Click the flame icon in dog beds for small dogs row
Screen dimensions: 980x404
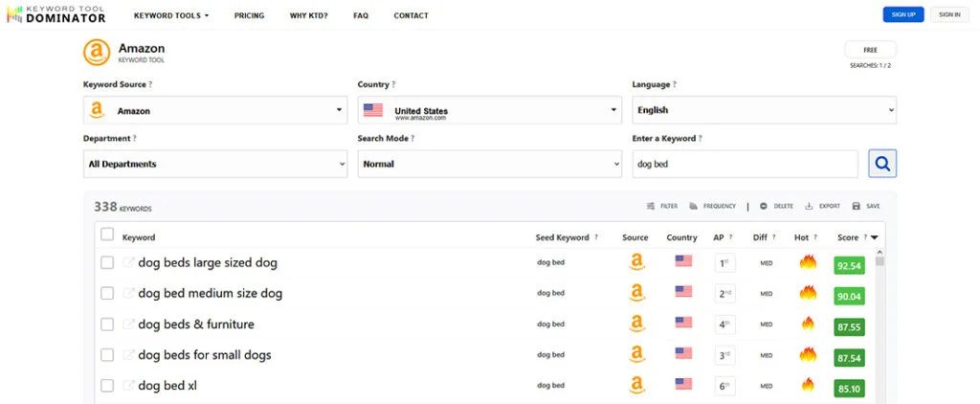coord(808,354)
